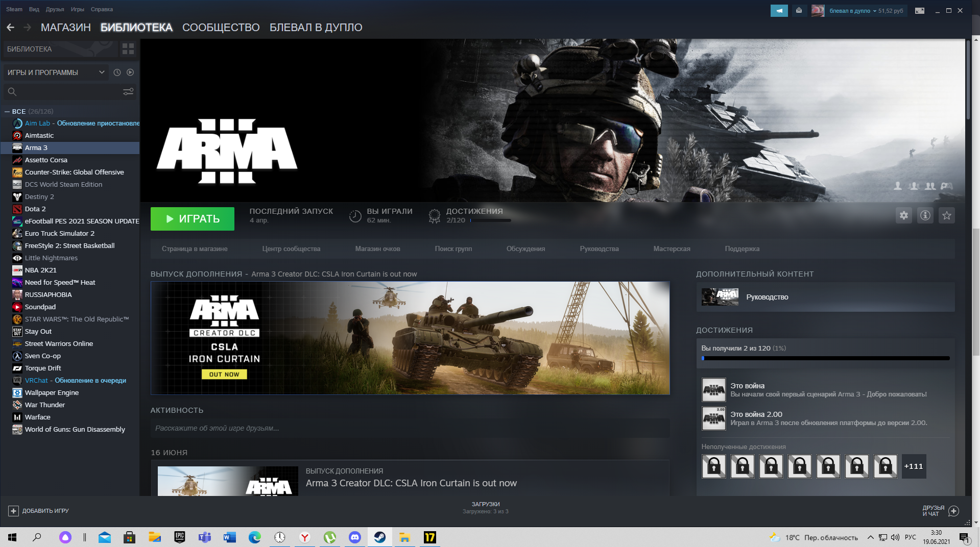Open the account name dropdown

pos(852,11)
